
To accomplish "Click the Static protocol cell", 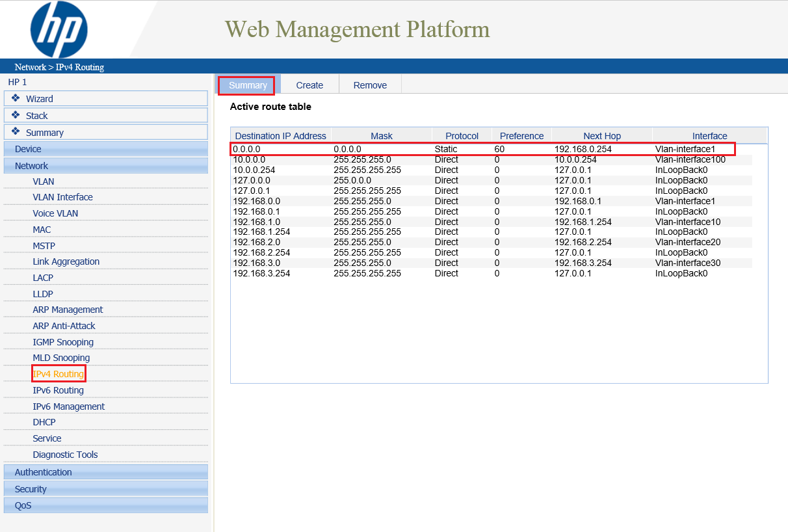I will click(446, 149).
